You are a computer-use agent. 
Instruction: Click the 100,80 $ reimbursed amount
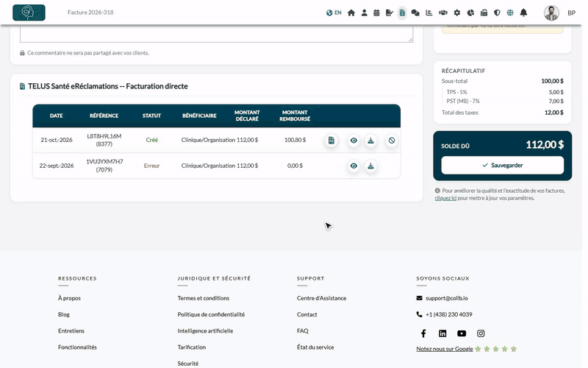tap(295, 140)
